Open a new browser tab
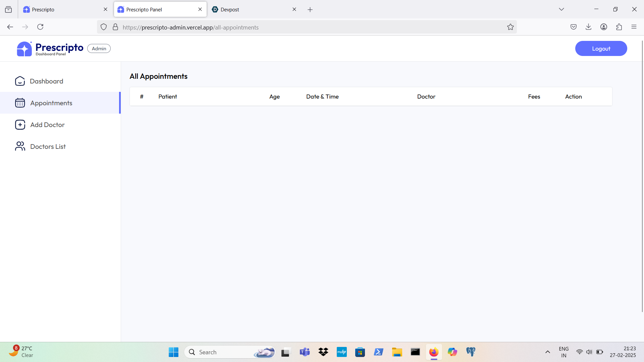 pos(310,10)
